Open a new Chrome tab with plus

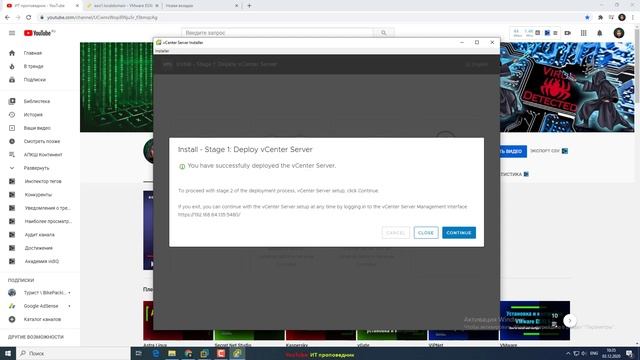pos(249,6)
